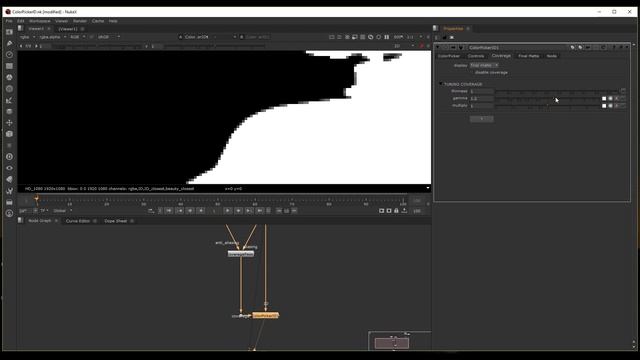640x360 pixels.
Task: Open the Deep nodes toolbar icon
Action: (9, 157)
